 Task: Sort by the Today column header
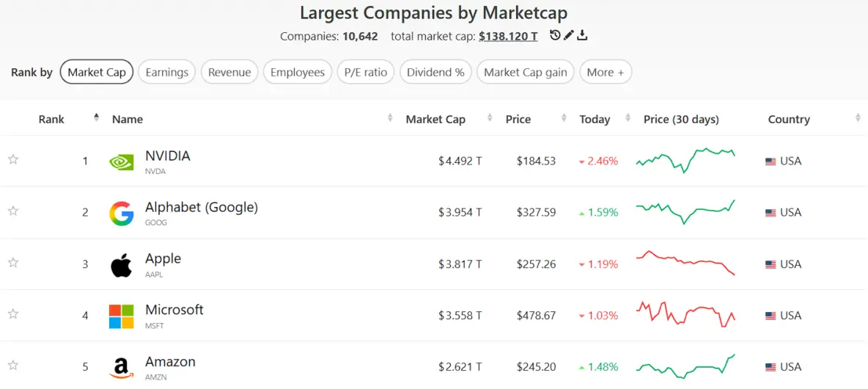595,119
